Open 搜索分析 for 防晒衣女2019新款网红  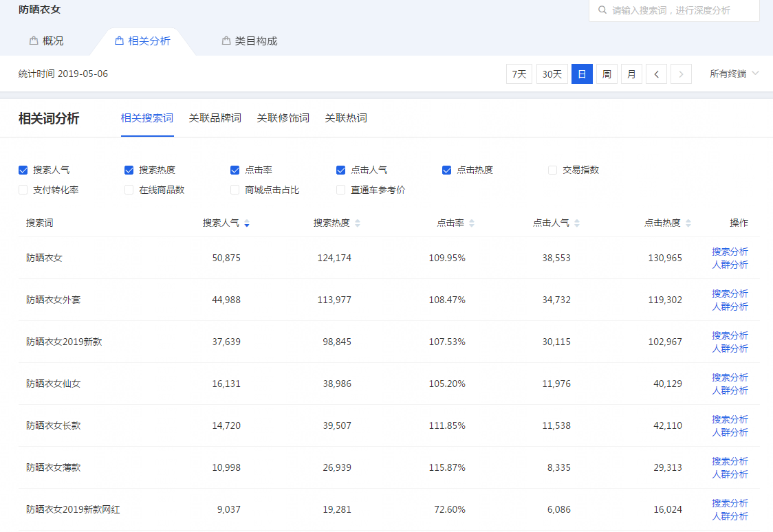[730, 503]
